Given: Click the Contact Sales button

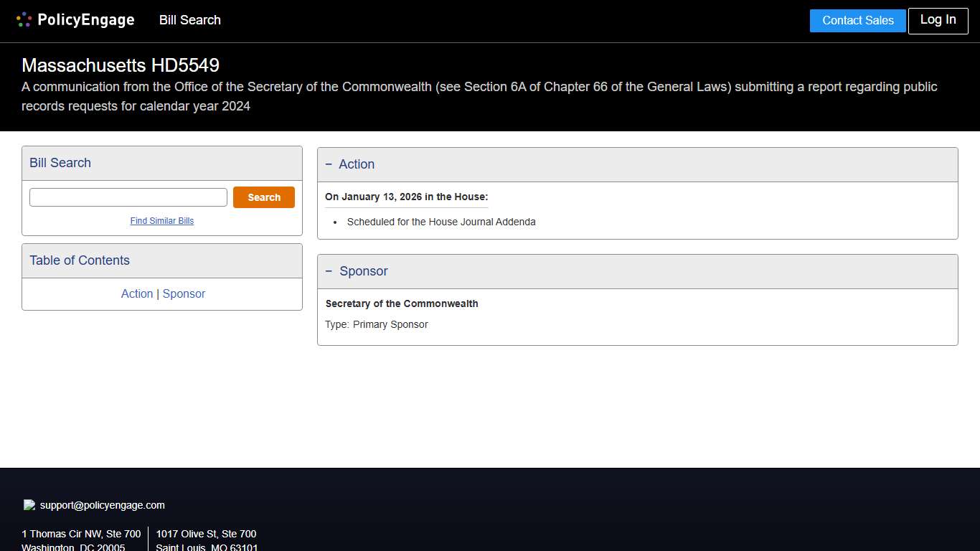Looking at the screenshot, I should (857, 21).
